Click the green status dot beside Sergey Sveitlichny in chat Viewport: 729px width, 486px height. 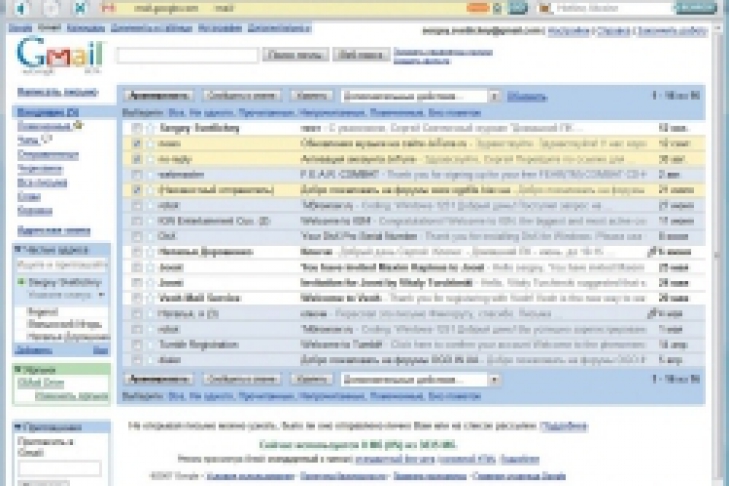tap(21, 283)
